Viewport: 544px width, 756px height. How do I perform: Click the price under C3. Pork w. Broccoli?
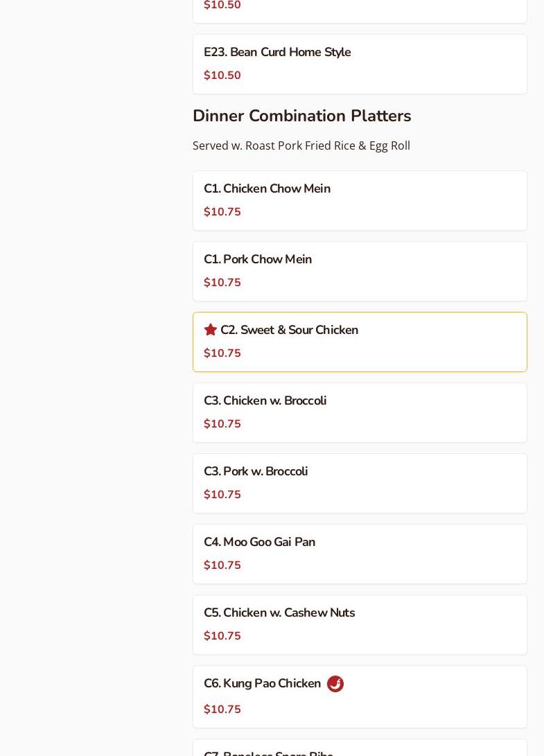(222, 495)
